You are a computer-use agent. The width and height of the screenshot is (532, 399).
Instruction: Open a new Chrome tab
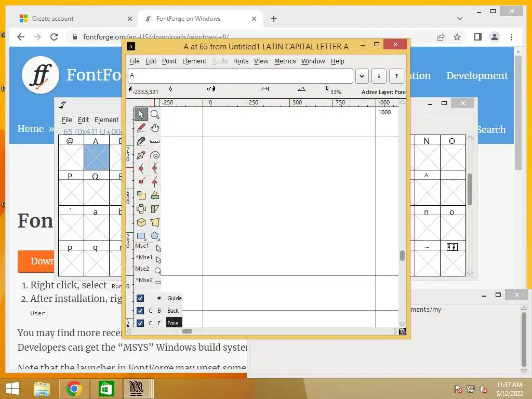(274, 19)
